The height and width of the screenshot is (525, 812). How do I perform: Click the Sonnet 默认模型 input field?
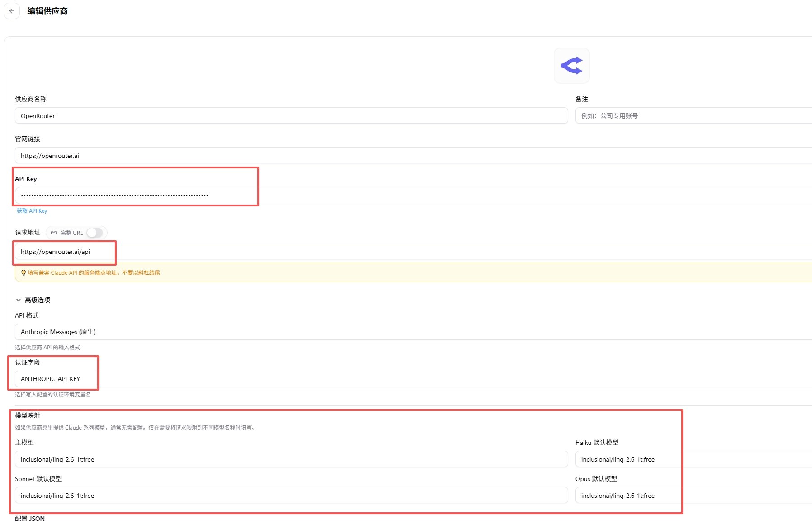point(291,496)
